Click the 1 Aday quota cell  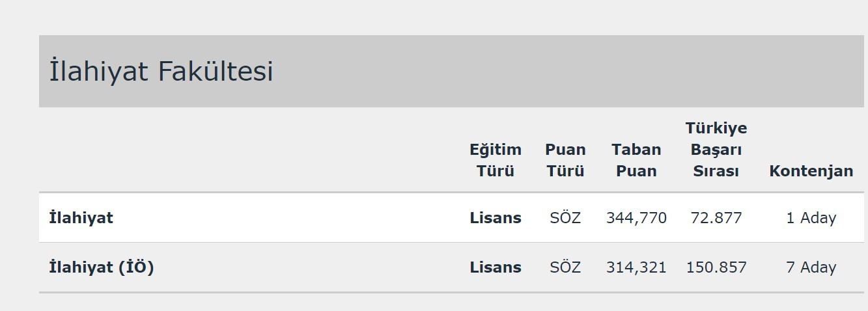(x=811, y=218)
